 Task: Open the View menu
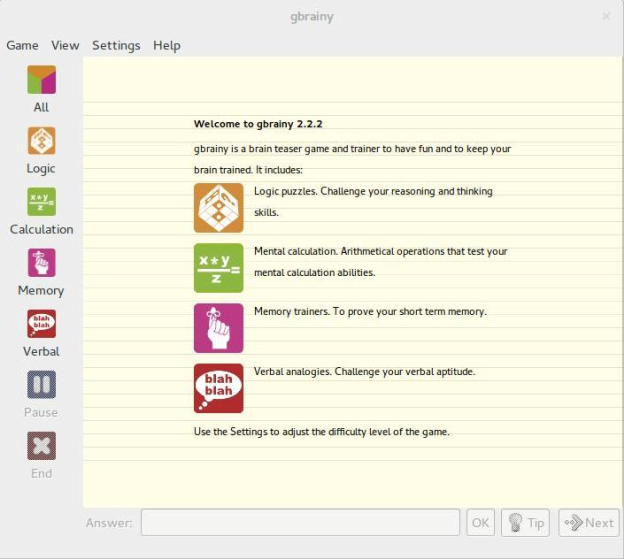[65, 45]
